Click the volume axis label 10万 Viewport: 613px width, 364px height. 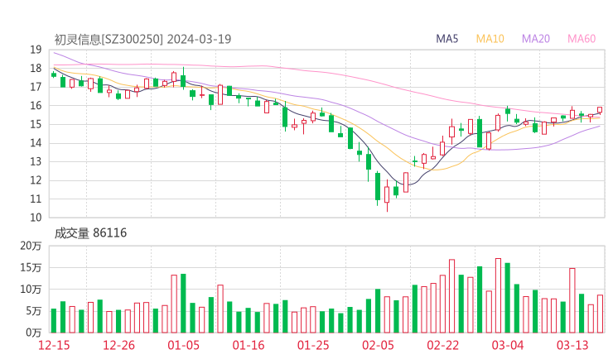[31, 290]
